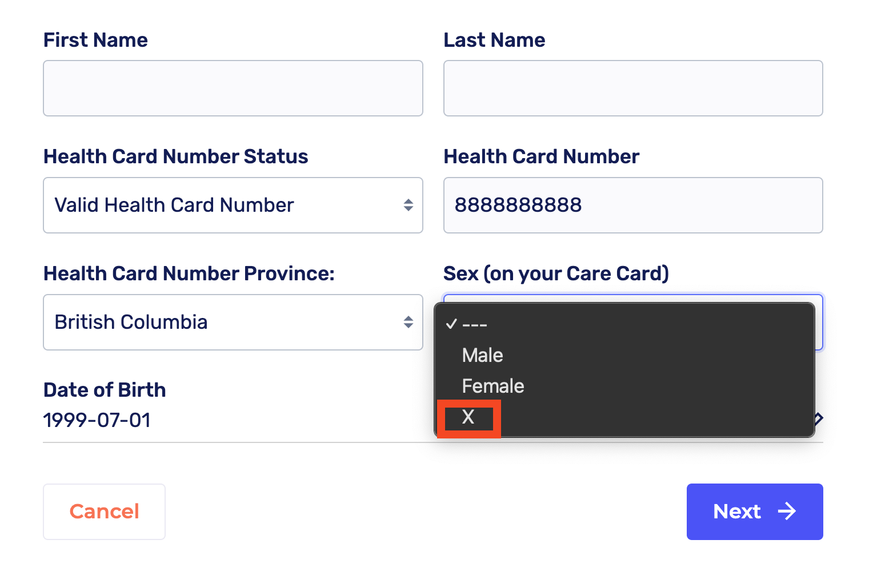Click the 1999-07-01 date of birth value

[97, 420]
